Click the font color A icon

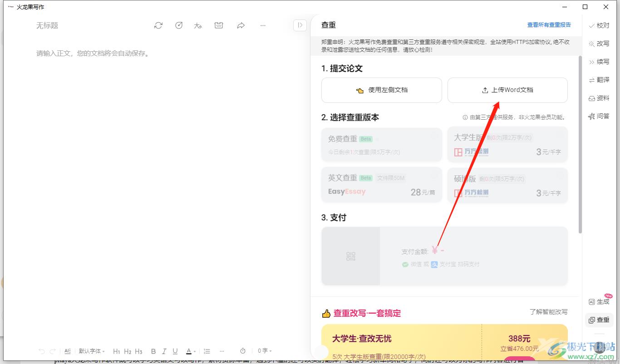[189, 351]
